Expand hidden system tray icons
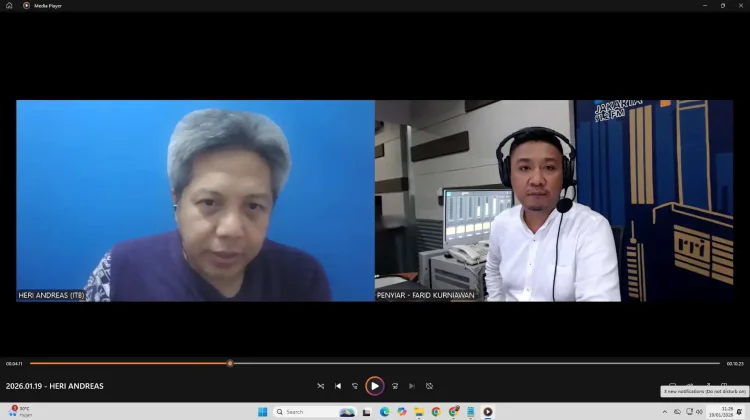Screen dimensions: 750x420 pyautogui.click(x=664, y=411)
